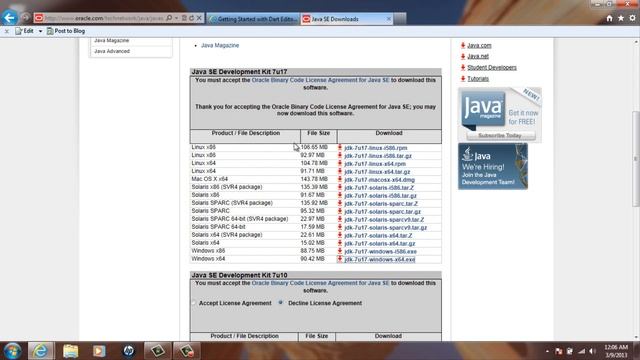The width and height of the screenshot is (640, 360).
Task: Click the Edit toolbar icon
Action: click(x=24, y=31)
